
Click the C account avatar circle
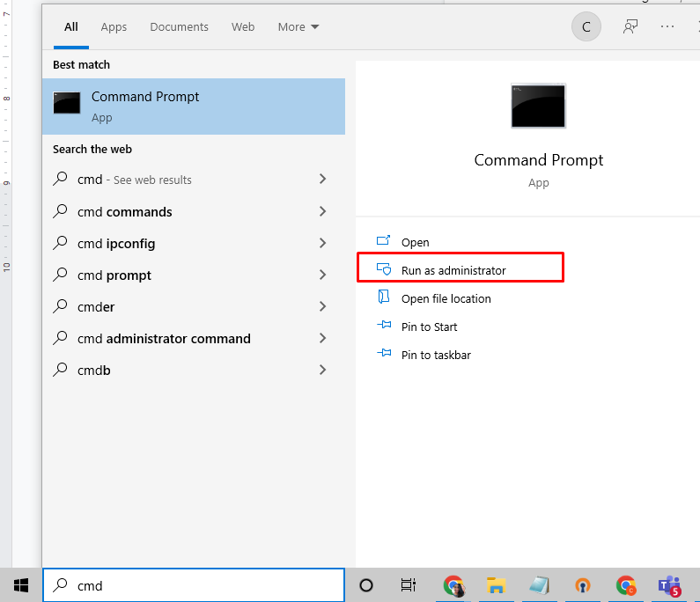click(586, 26)
